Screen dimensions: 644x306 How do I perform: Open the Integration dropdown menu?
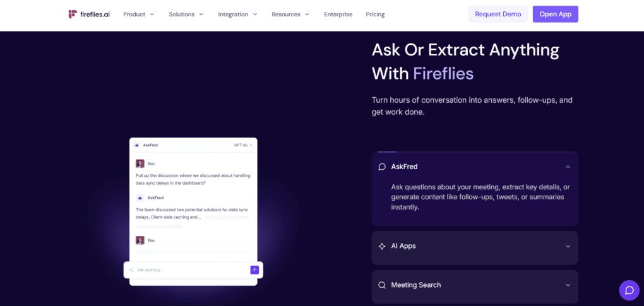[237, 15]
